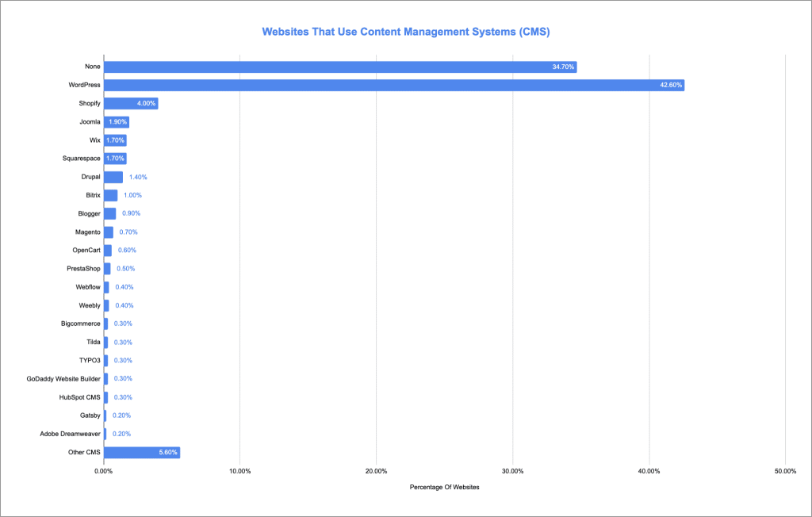Click the 40.00% x-axis tick label
Image resolution: width=812 pixels, height=517 pixels.
click(649, 472)
